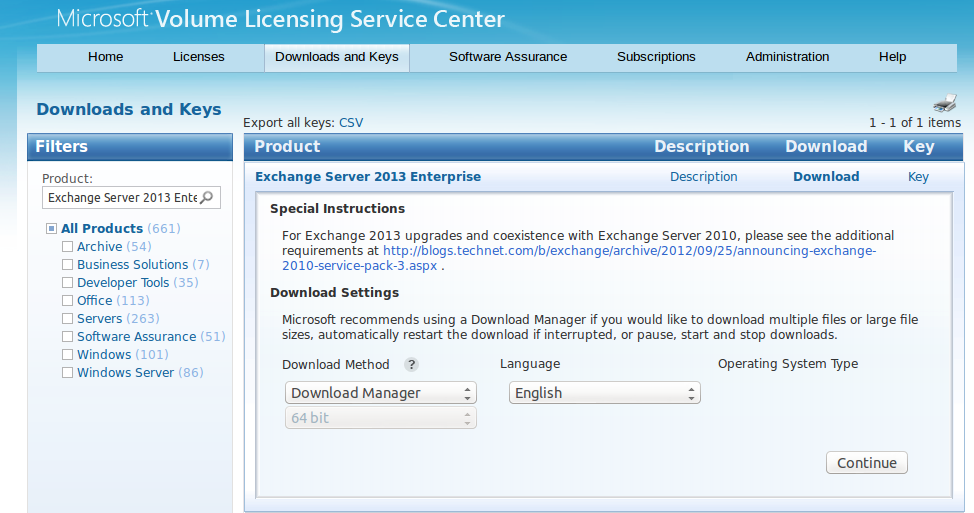Check the Software Assurance filter checkbox
The height and width of the screenshot is (513, 974).
(x=67, y=337)
